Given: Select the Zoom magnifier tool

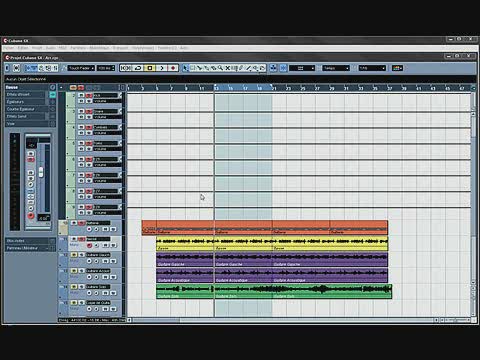Looking at the screenshot, I should [x=220, y=68].
